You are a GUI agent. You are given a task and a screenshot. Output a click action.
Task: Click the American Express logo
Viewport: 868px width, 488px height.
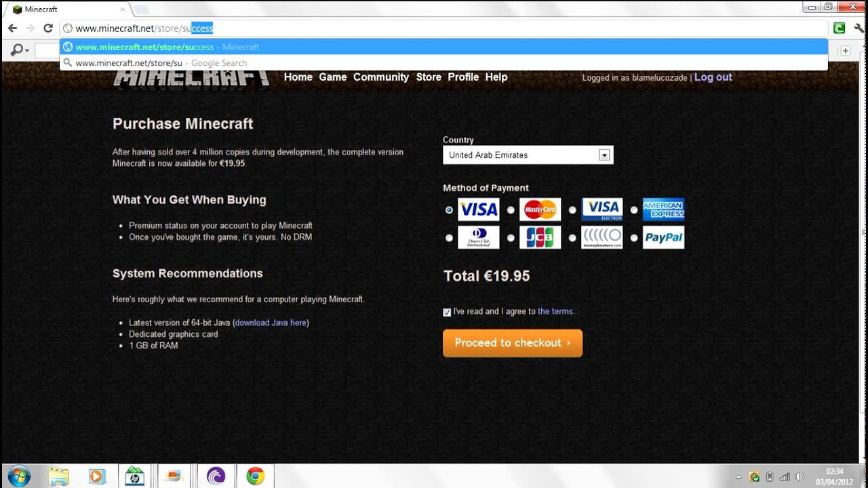point(663,209)
